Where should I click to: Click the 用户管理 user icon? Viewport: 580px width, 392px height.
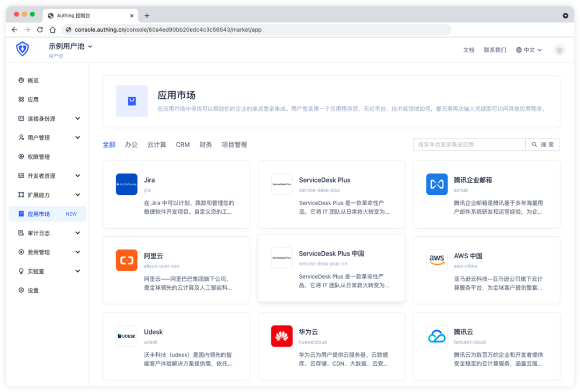point(21,137)
